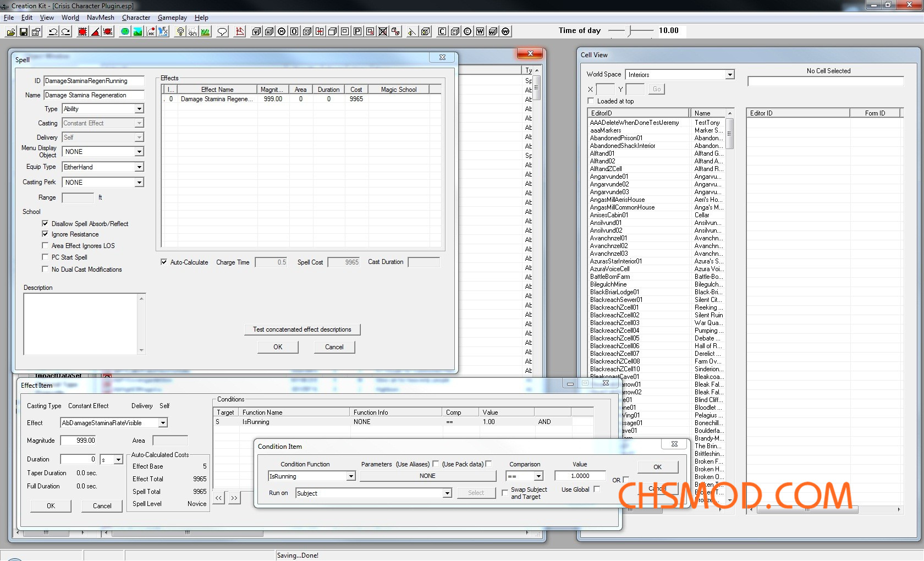The width and height of the screenshot is (924, 561).
Task: Open the preferences clipboard toolbar icon
Action: pos(36,31)
